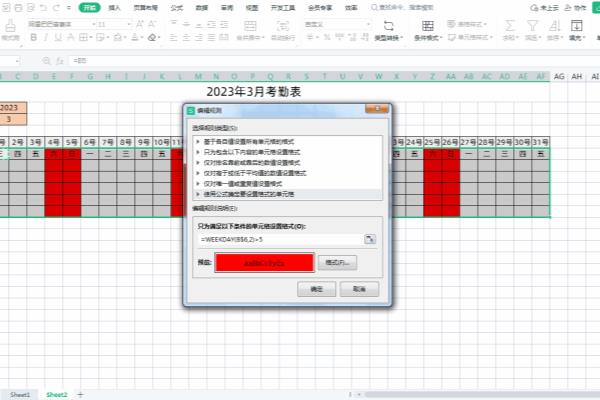Click the top vertical align icon
600x400 pixels.
tap(173, 24)
